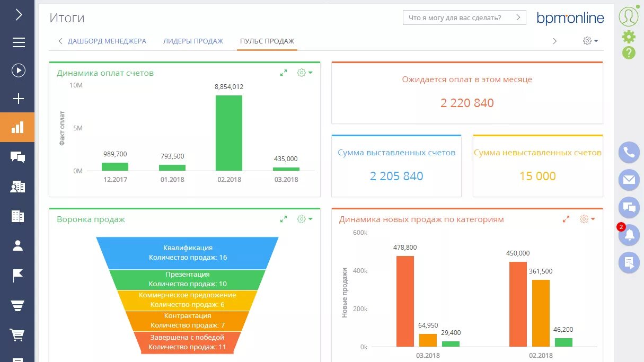Click the 478,800 red bar for 03.2018
Screen dimensions: 644x362
click(x=405, y=301)
